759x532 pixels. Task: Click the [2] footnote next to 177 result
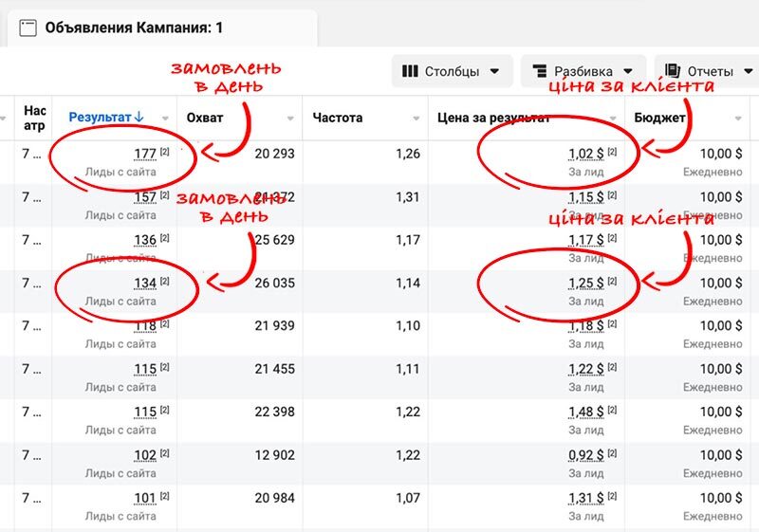pyautogui.click(x=164, y=153)
